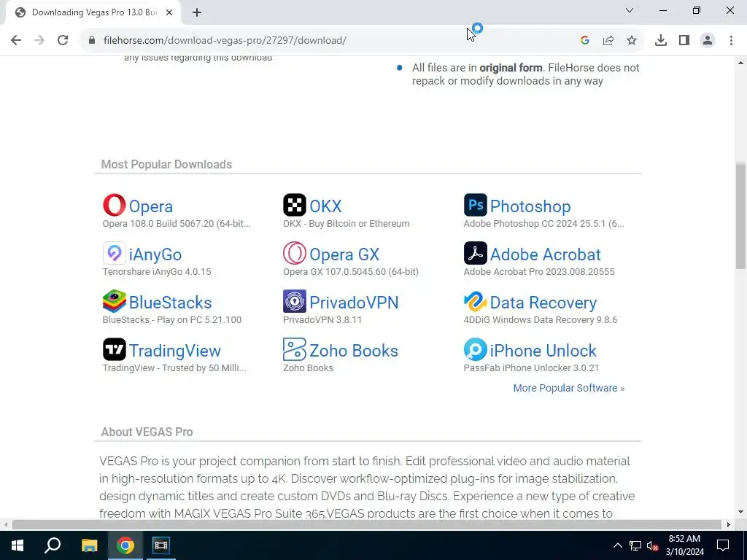This screenshot has height=560, width=747.
Task: Click the 'Most Popular Downloads' heading
Action: tap(166, 164)
